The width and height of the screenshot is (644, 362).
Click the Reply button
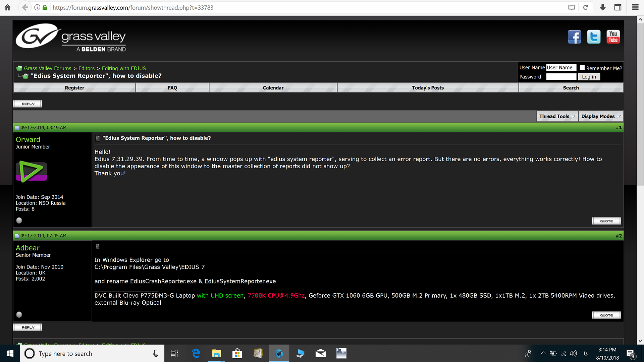point(28,104)
